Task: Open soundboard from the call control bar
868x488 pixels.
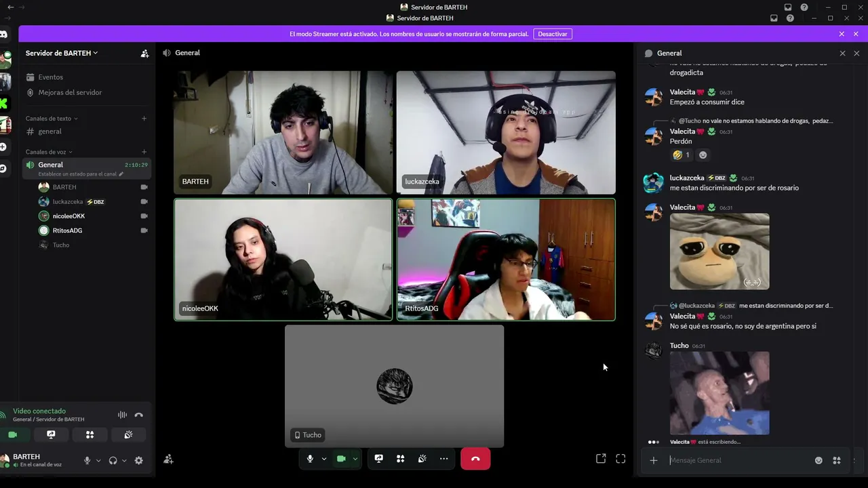Action: click(x=422, y=459)
